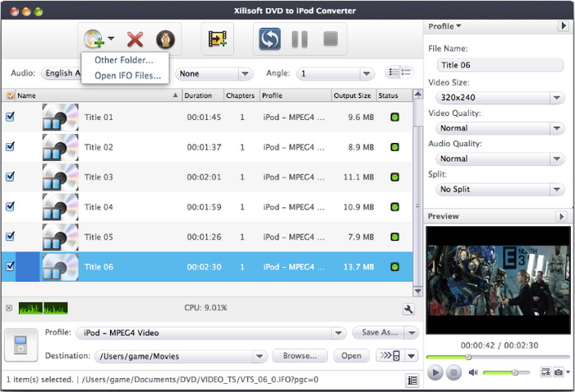
Task: Click the green CPU usage graph
Action: coord(43,308)
